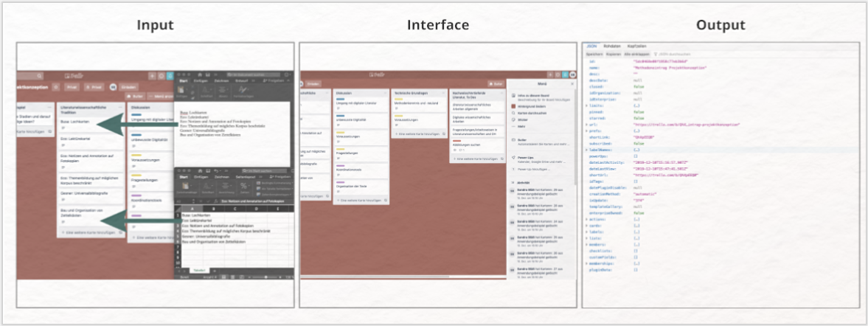Expand the labelNames node in the JSON viewer

click(587, 150)
